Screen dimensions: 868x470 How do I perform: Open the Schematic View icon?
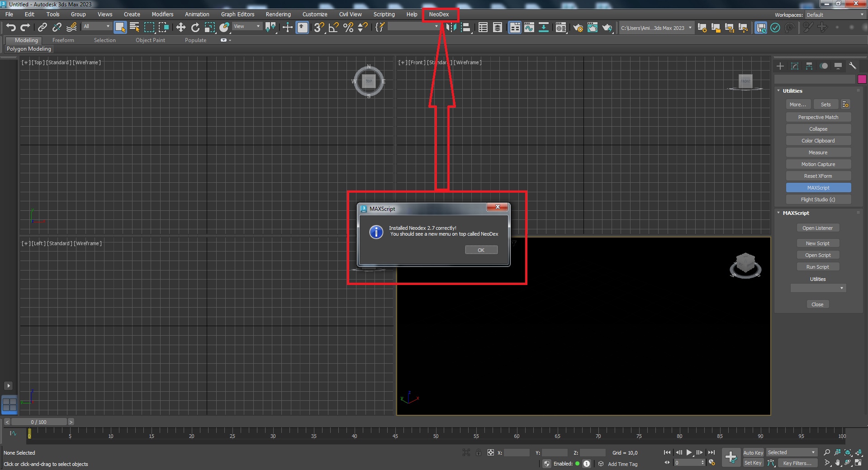[544, 28]
